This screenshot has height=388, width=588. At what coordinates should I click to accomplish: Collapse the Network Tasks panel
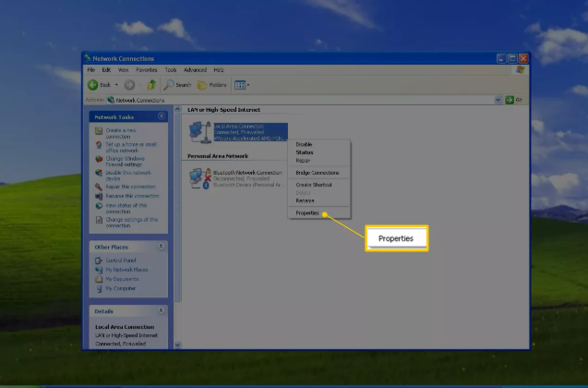pos(162,116)
